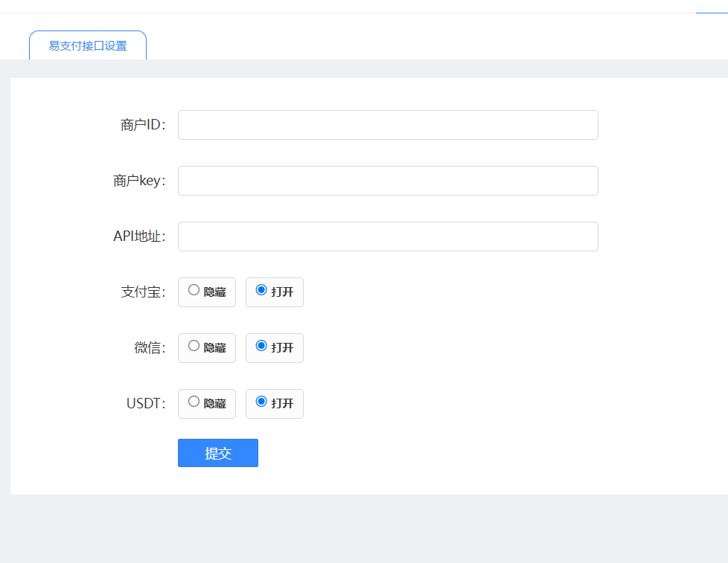728x563 pixels.
Task: Click the 商户ID field label
Action: pyautogui.click(x=143, y=125)
